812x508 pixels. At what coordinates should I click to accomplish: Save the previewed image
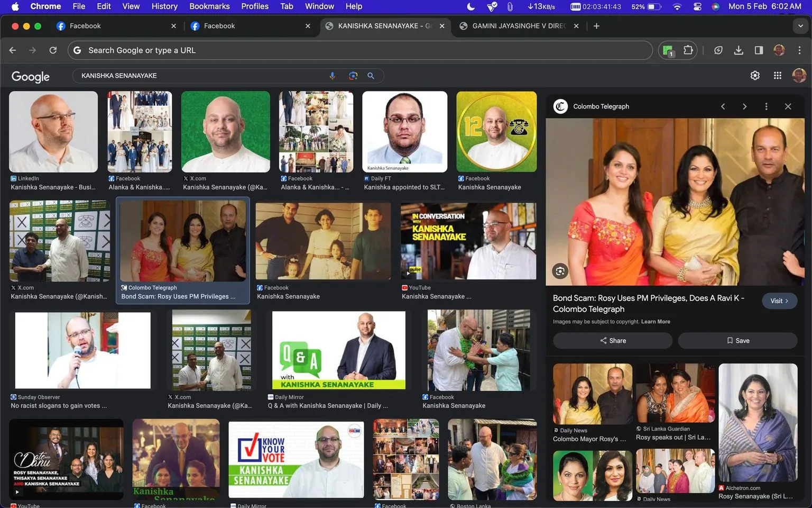737,341
